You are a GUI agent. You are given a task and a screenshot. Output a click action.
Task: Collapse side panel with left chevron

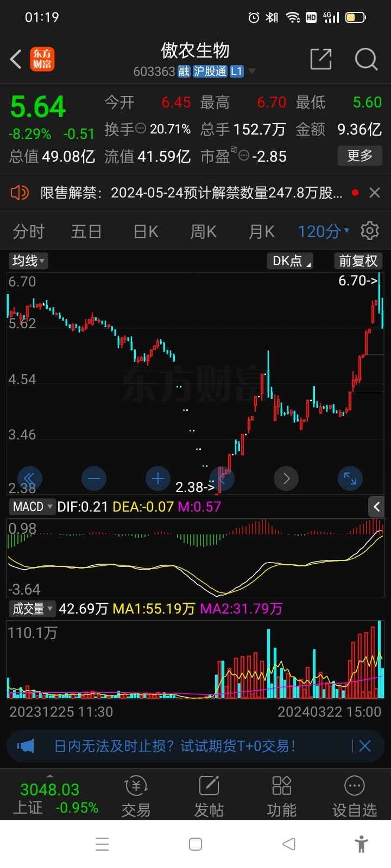376,507
